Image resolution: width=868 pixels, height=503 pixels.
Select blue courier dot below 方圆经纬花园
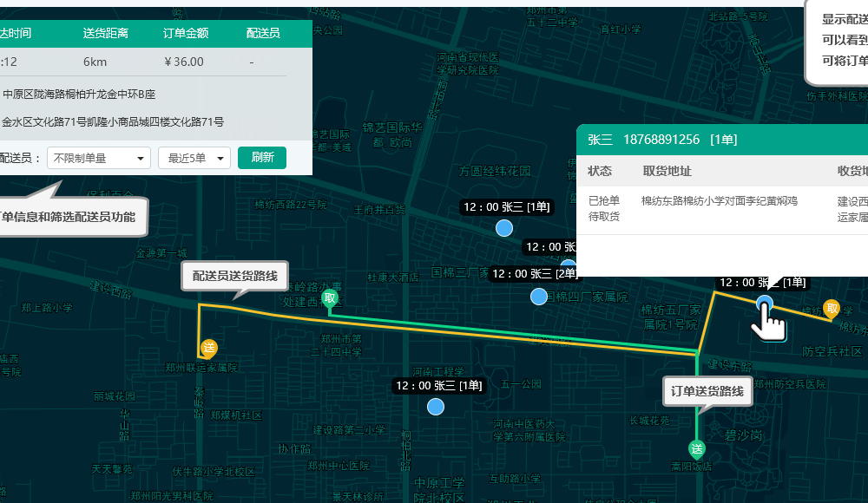pos(504,229)
